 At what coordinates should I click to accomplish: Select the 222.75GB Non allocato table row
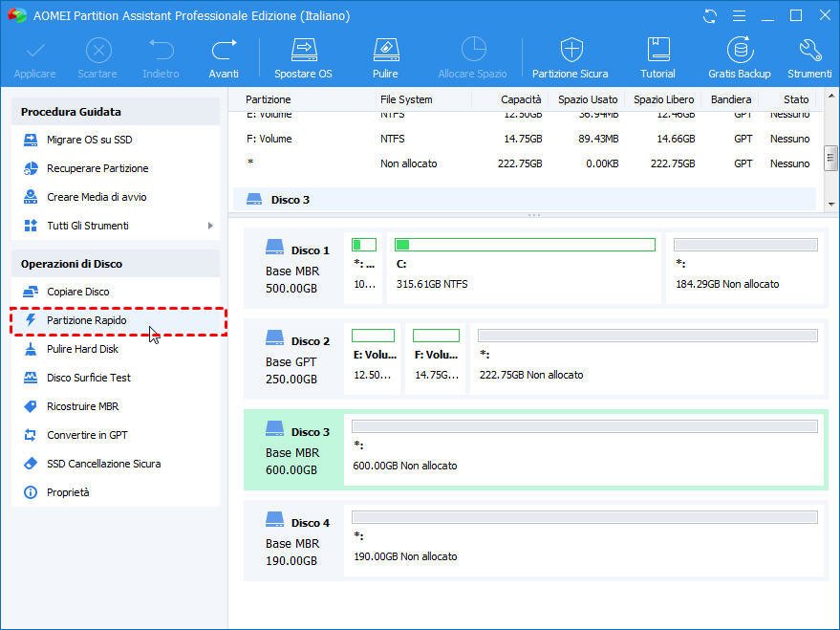[525, 163]
